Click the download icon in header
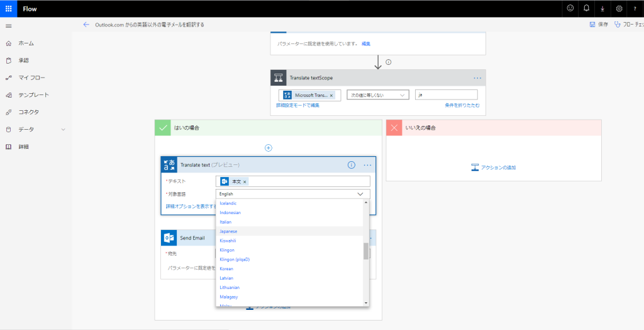The height and width of the screenshot is (330, 644). click(602, 9)
